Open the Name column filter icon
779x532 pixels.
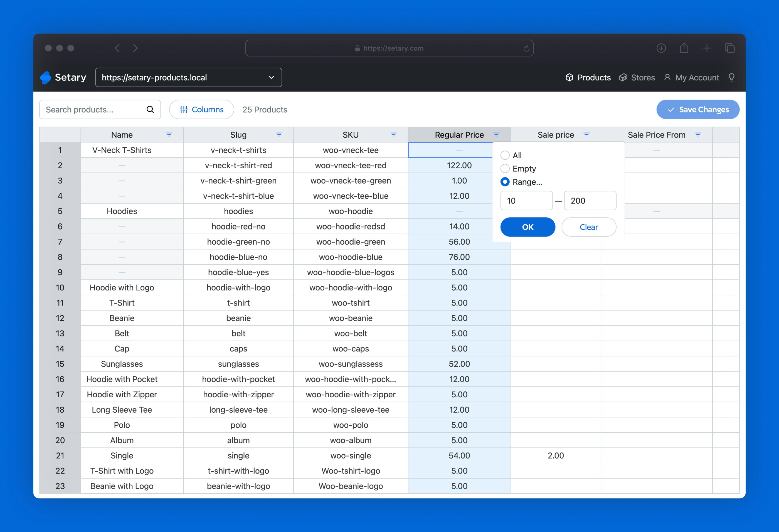click(x=169, y=135)
